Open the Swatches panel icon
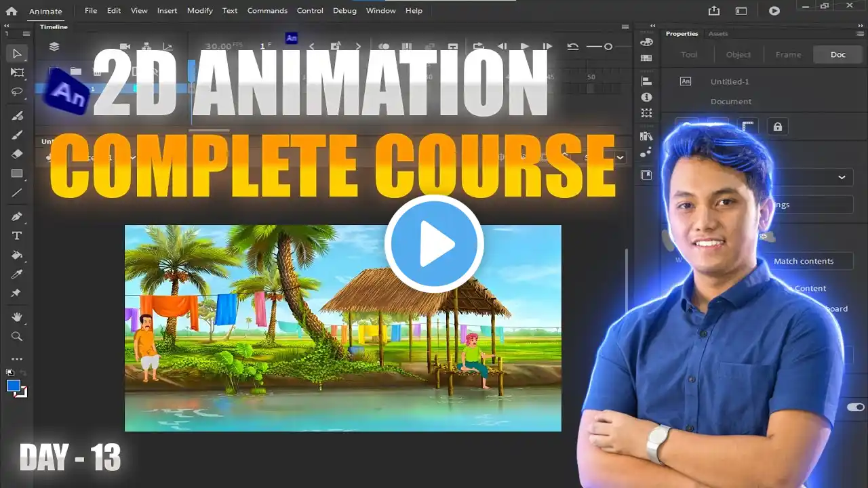Screen dimensions: 868x488 pyautogui.click(x=646, y=58)
